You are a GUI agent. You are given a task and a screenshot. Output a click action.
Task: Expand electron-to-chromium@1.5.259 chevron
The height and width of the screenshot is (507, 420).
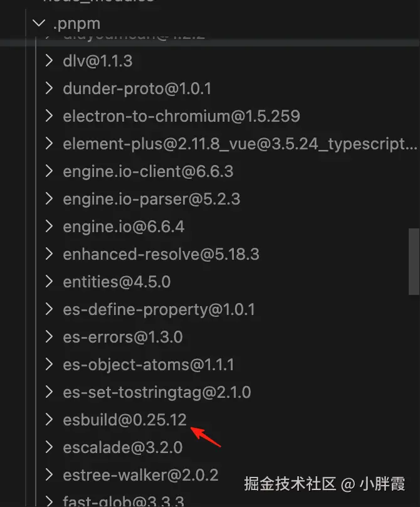[49, 117]
